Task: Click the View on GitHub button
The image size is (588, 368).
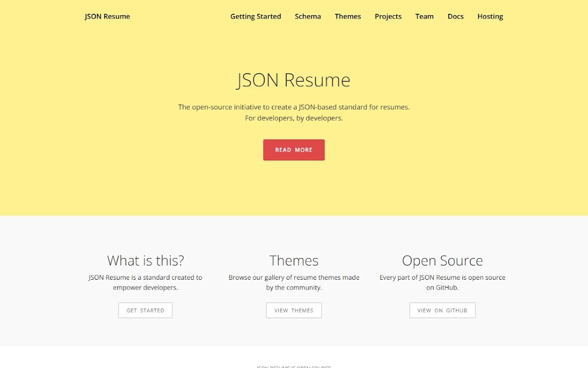Action: coord(442,310)
